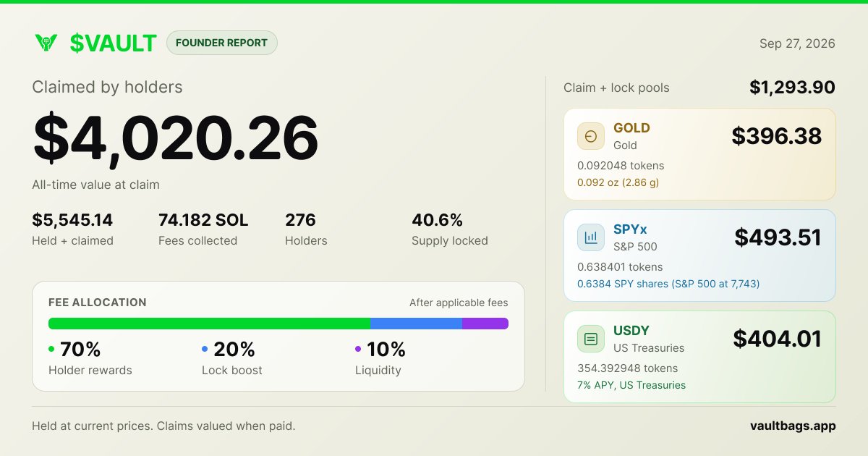Click the $5,545.14 held + claimed value
The image size is (868, 456).
[x=72, y=220]
